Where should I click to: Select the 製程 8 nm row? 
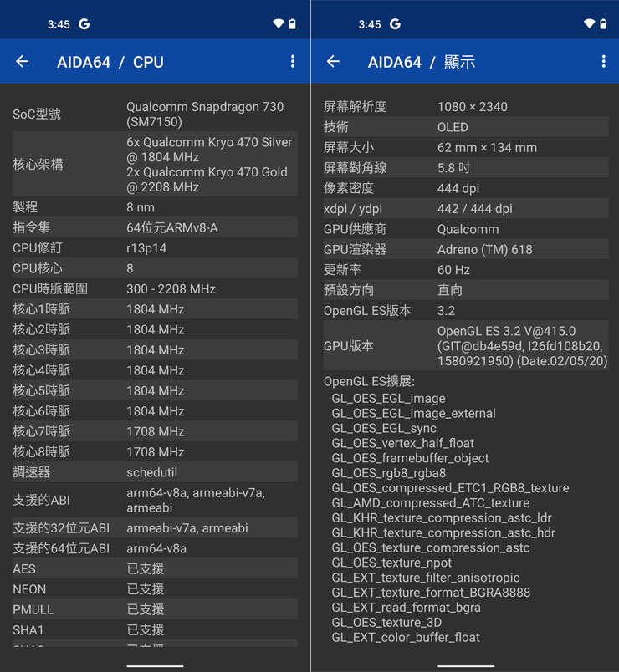click(155, 207)
